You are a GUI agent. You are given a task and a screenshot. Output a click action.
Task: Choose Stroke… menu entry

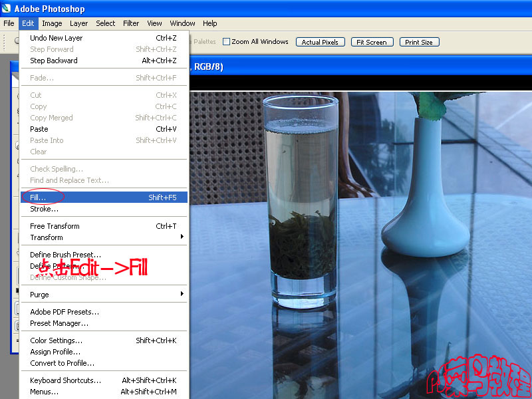104,209
